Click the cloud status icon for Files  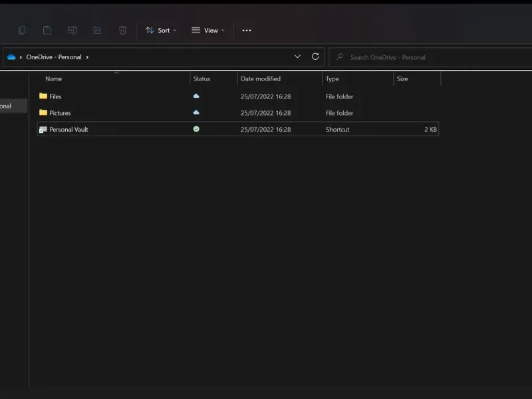196,96
